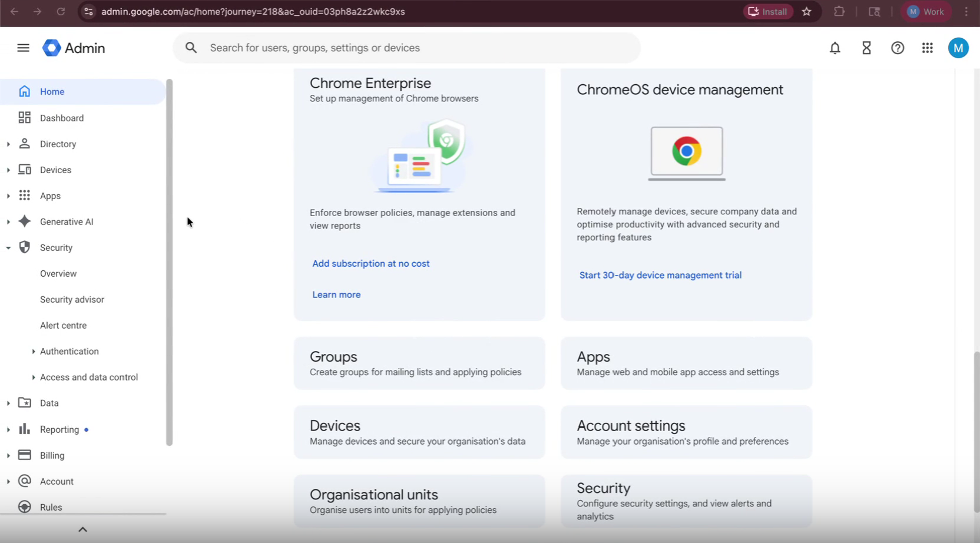The width and height of the screenshot is (980, 543).
Task: Click the Devices icon in the sidebar
Action: (24, 170)
